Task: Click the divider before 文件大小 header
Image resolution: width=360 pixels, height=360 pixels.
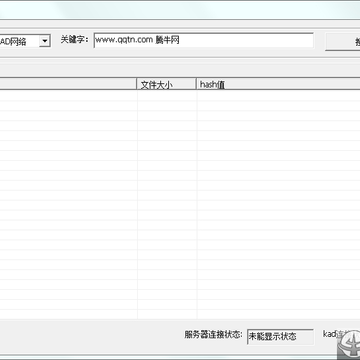Action: (137, 84)
